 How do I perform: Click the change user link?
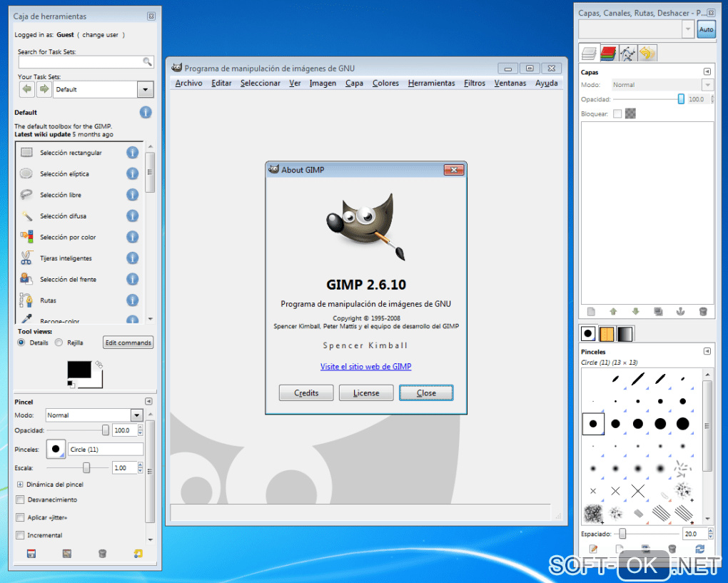[x=101, y=35]
